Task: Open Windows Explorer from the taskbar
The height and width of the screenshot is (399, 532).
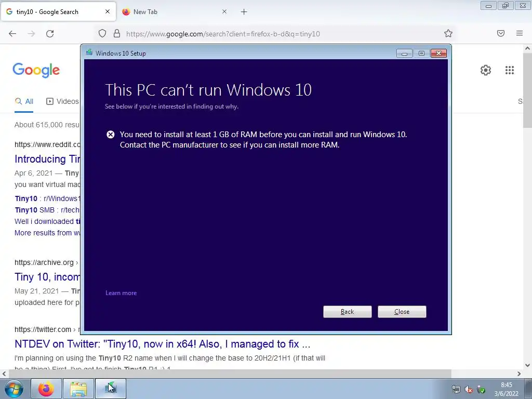Action: click(x=78, y=389)
